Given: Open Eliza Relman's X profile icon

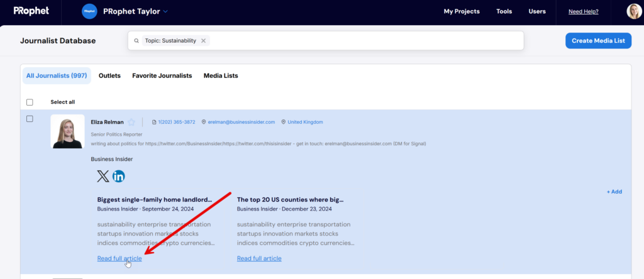Looking at the screenshot, I should 103,177.
